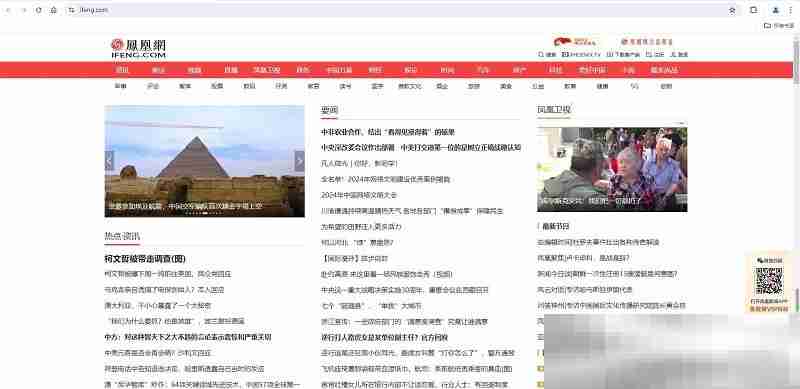Viewport: 800px width, 389px height.
Task: Click the 注册 link in header
Action: point(655,55)
